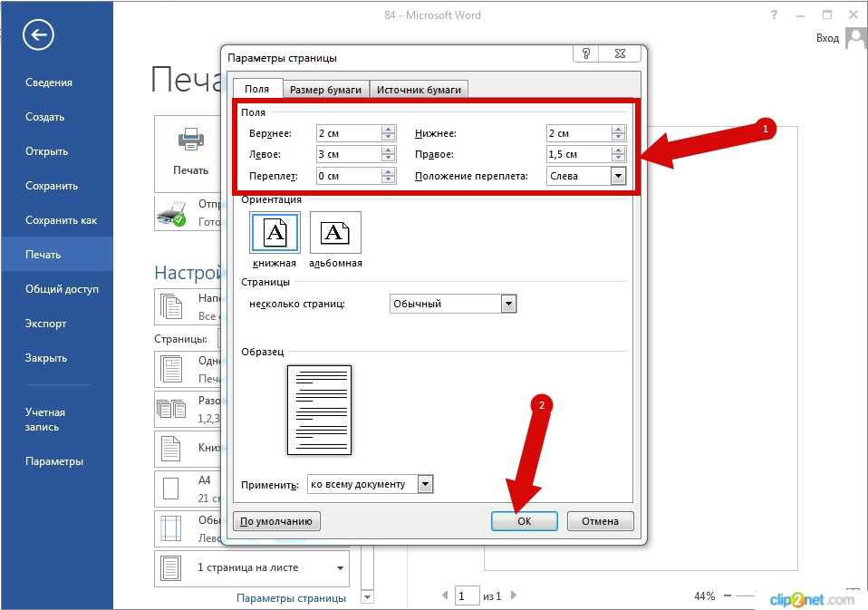Open the несколько страниц dropdown

[508, 304]
